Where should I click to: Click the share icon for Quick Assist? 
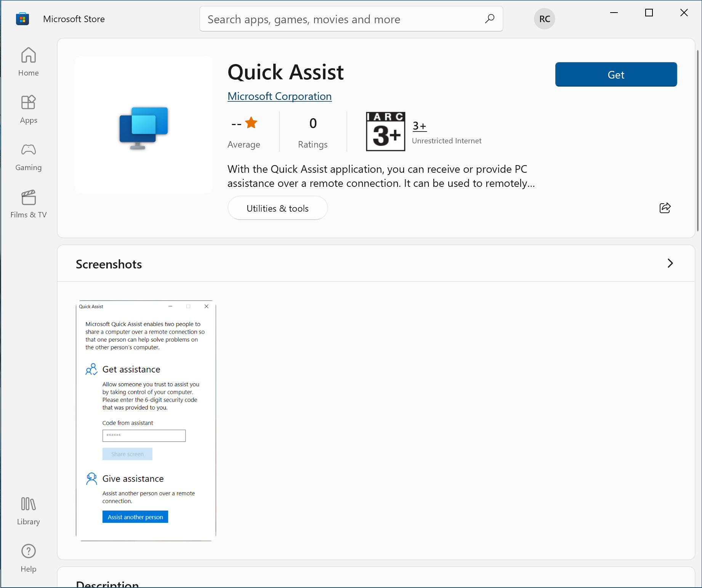click(665, 208)
